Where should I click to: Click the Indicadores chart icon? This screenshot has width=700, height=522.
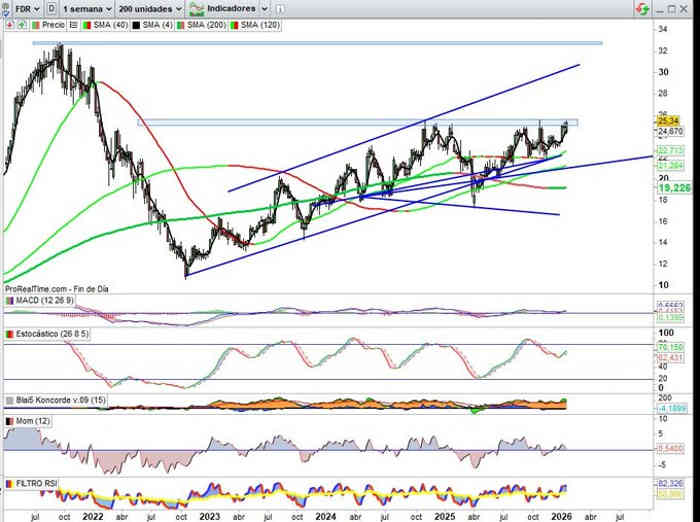coord(196,7)
